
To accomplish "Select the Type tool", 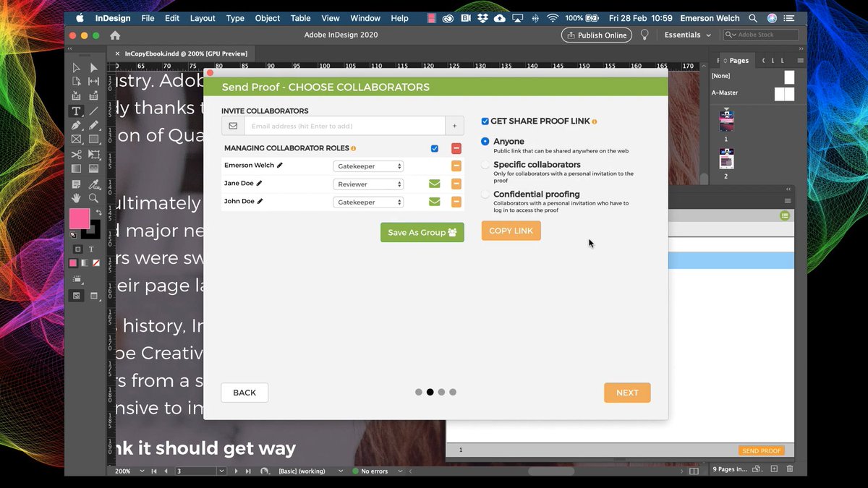I will coord(76,111).
